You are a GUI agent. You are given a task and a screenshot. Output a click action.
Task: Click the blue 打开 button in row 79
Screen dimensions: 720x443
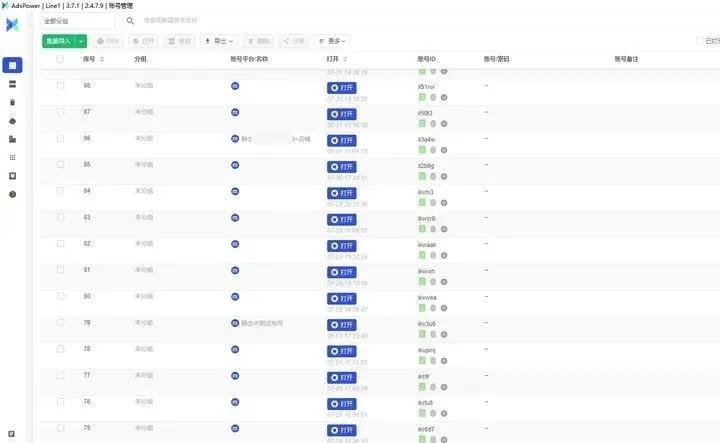tap(342, 325)
